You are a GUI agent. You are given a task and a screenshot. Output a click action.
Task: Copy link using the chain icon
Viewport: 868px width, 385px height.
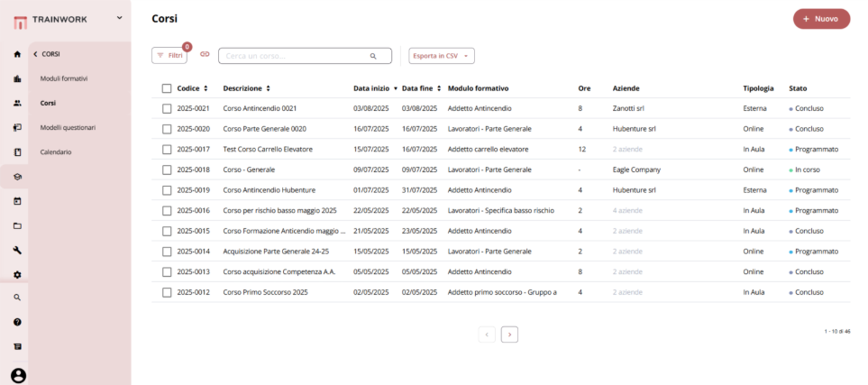(x=205, y=54)
